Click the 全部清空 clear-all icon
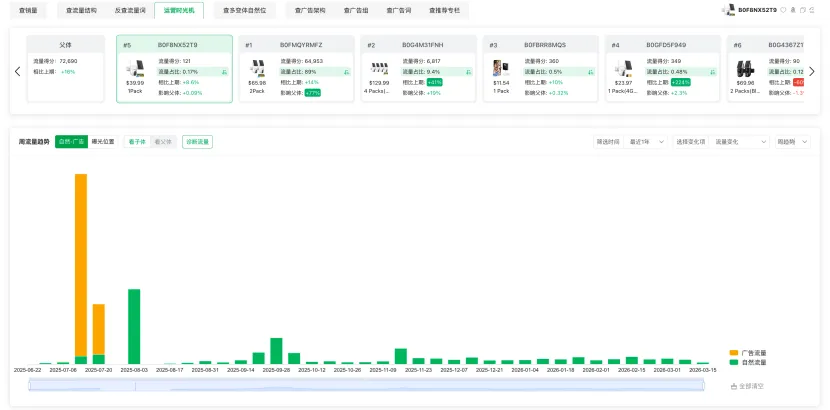The height and width of the screenshot is (410, 830). tap(734, 385)
